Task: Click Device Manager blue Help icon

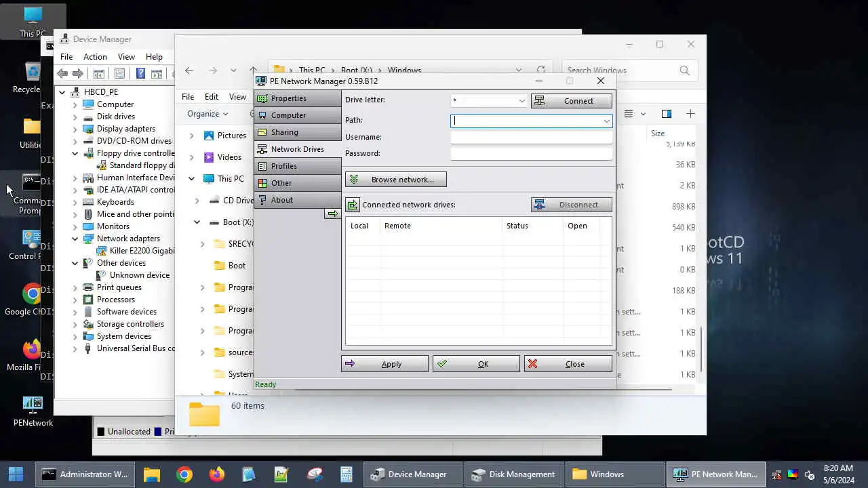Action: pos(140,74)
